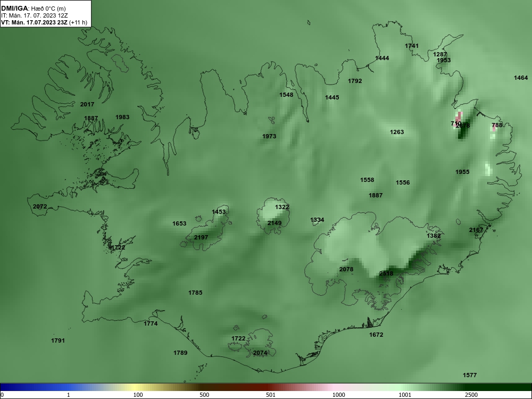Click the 'IT: Mán. 17. 07. 2023 12Z' line
Viewport: 532px width, 399px height.
pos(35,15)
